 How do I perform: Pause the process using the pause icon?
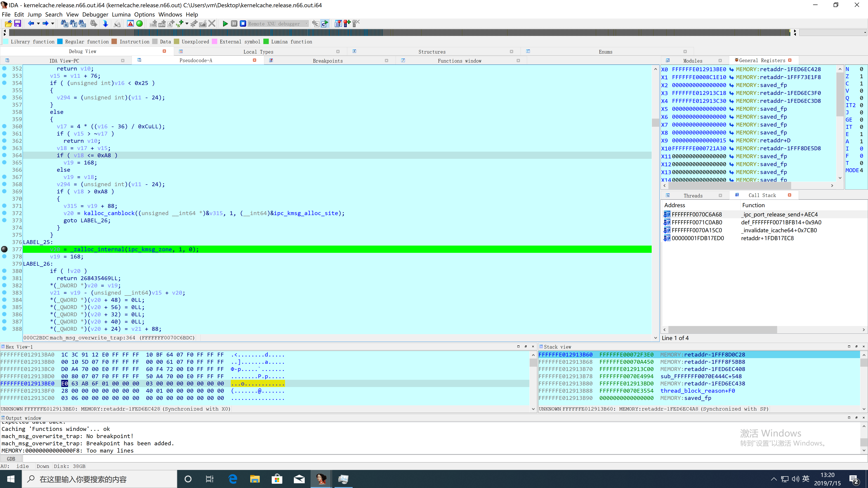(234, 23)
